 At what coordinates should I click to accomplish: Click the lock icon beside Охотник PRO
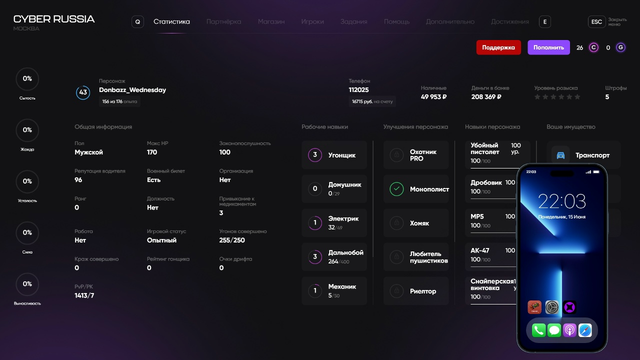[x=396, y=155]
